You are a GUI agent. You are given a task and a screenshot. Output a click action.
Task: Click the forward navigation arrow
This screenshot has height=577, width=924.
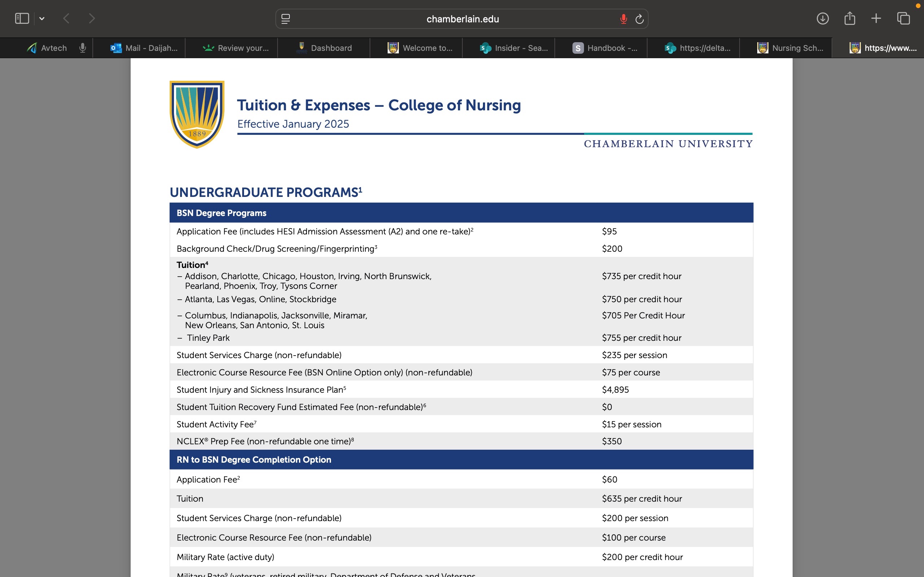click(92, 18)
